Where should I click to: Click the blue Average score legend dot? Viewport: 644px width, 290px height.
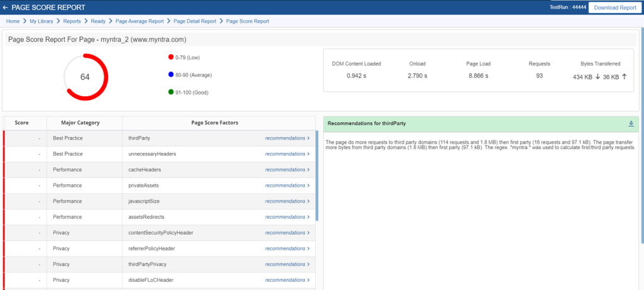point(171,75)
